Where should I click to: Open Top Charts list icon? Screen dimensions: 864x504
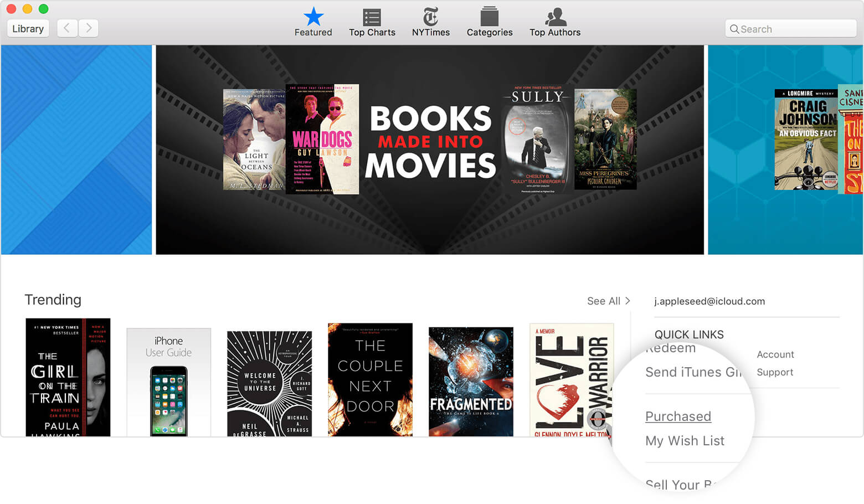pyautogui.click(x=372, y=22)
